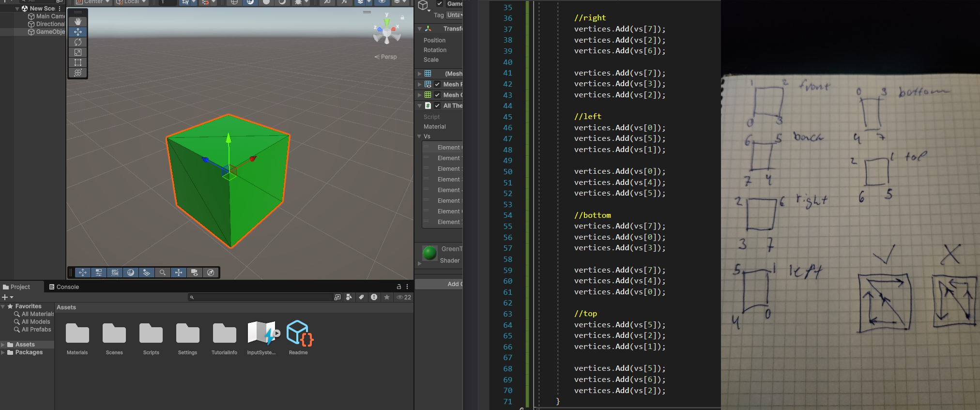Click the sphere shading icon in bottom overlay bar
Screen dimensions: 980x410
pos(131,273)
